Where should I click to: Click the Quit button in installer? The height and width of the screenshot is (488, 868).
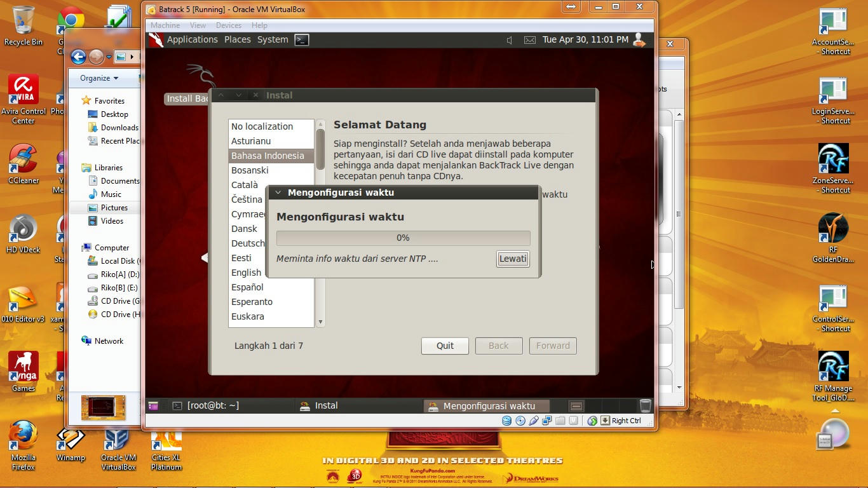(445, 346)
